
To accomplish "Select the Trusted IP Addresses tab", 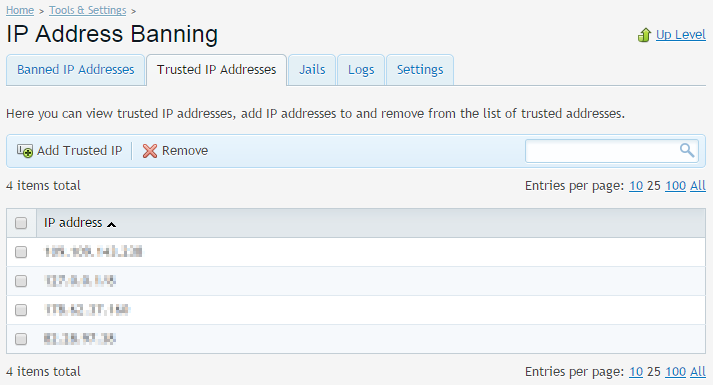I will 216,70.
